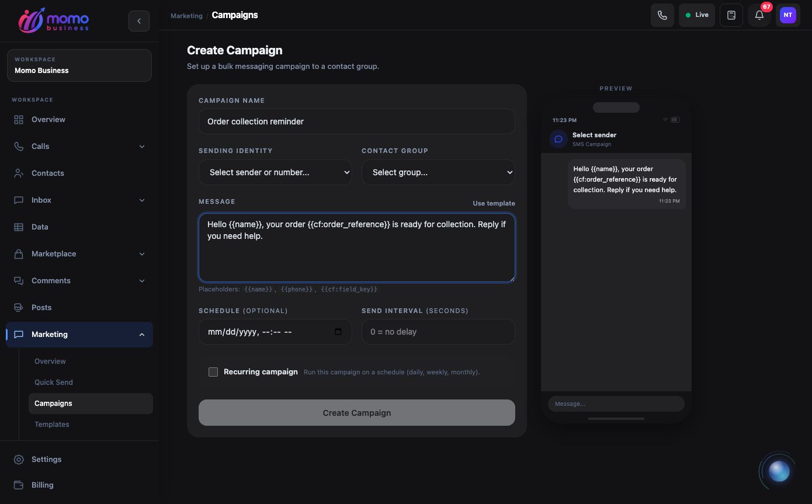
Task: Open the Contact Group dropdown
Action: (x=438, y=172)
